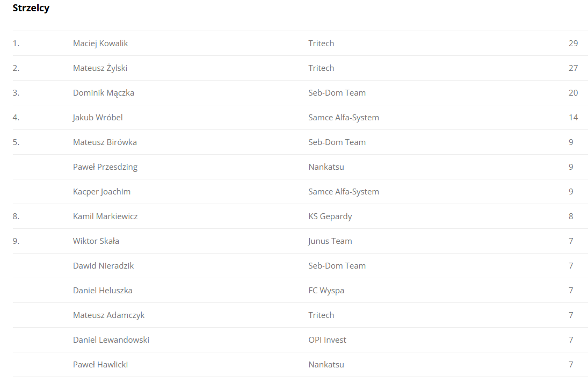Click the 29 goals value for Kowalik
Viewport: 588px width, 383px height.
click(573, 44)
